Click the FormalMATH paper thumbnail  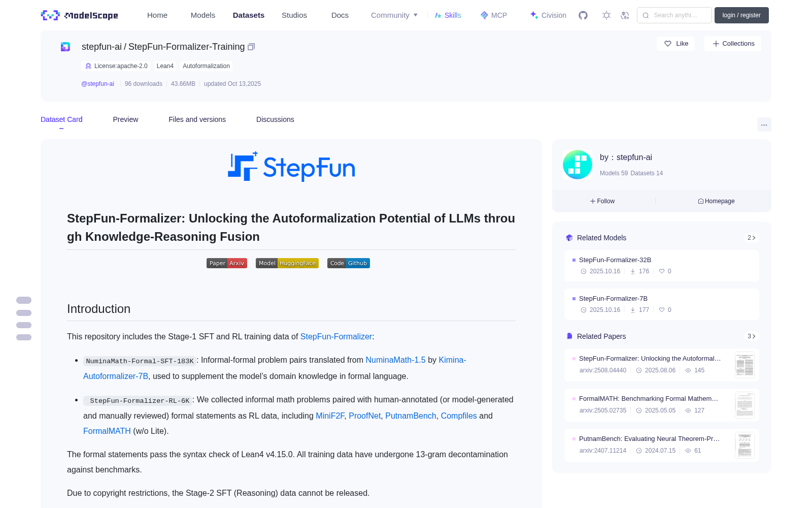[x=745, y=405]
